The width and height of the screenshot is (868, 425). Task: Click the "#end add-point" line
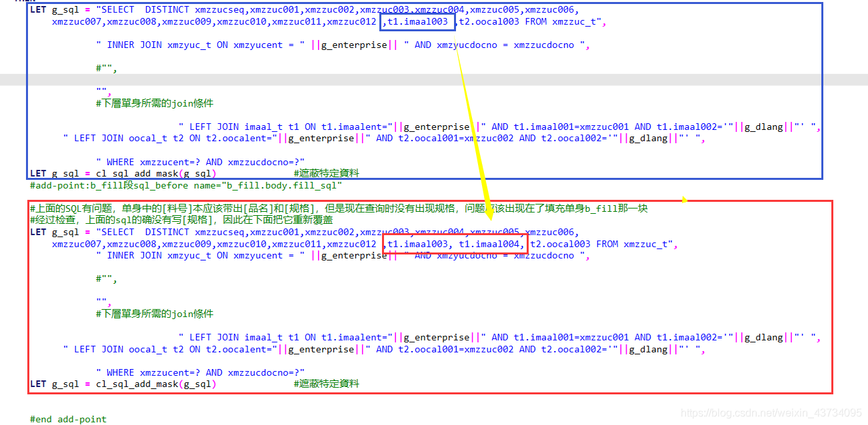tap(68, 419)
